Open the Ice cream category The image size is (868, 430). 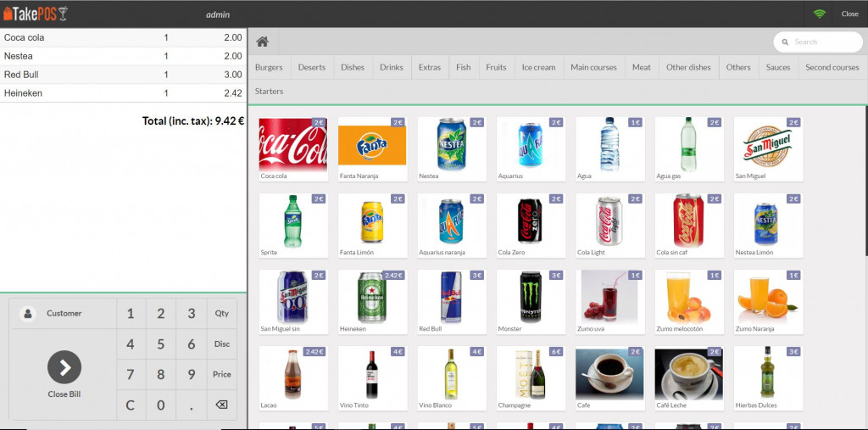coord(538,67)
